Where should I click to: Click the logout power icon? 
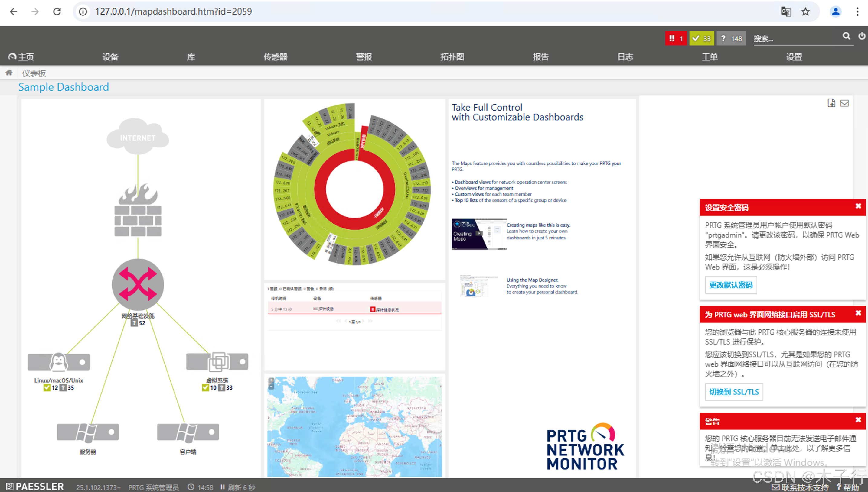click(862, 36)
